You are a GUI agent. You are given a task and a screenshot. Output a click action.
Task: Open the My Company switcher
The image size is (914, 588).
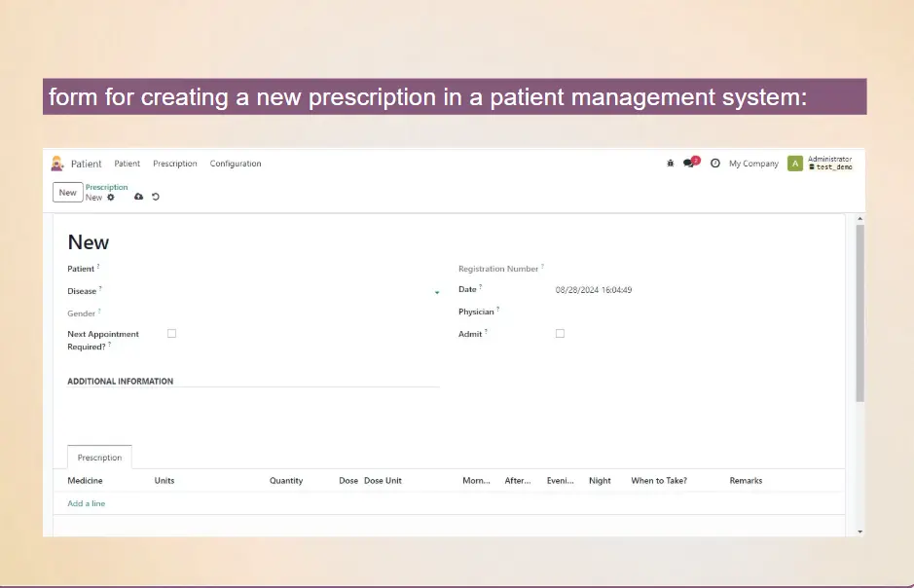click(x=753, y=164)
